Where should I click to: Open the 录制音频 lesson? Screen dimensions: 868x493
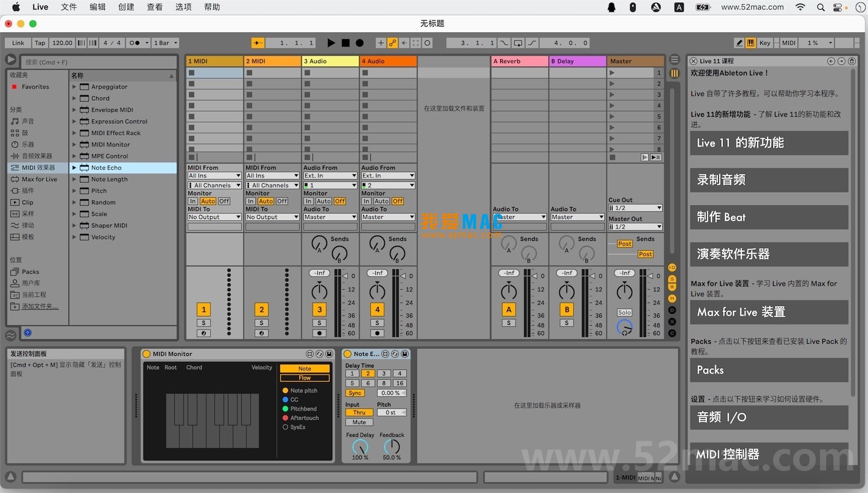pos(769,180)
